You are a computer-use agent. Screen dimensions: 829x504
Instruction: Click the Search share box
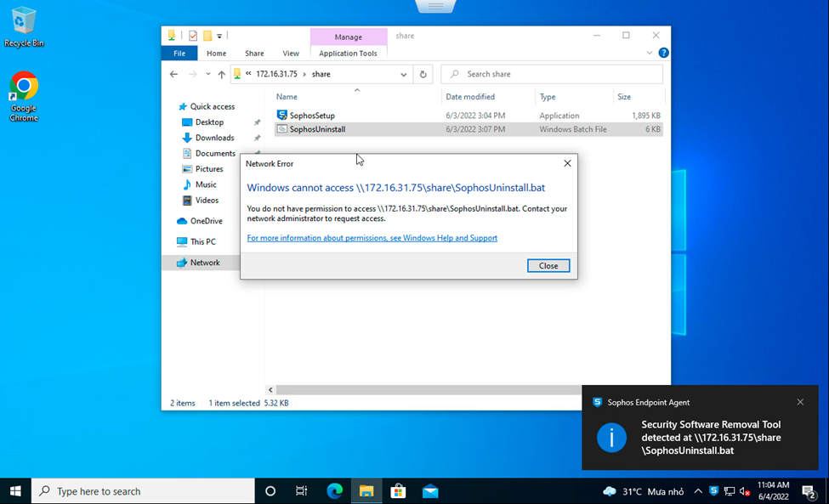(552, 75)
